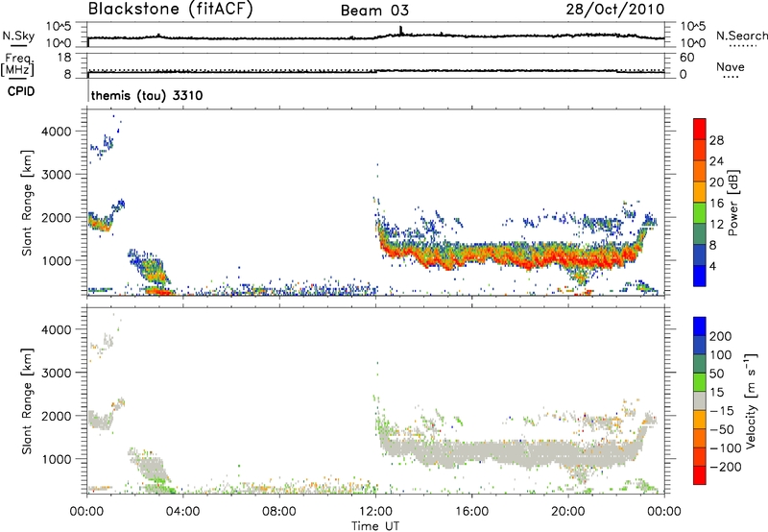The height and width of the screenshot is (532, 768).
Task: Click the 'Velocity [m s⁻¹]' colorbar label
Action: pyautogui.click(x=751, y=401)
